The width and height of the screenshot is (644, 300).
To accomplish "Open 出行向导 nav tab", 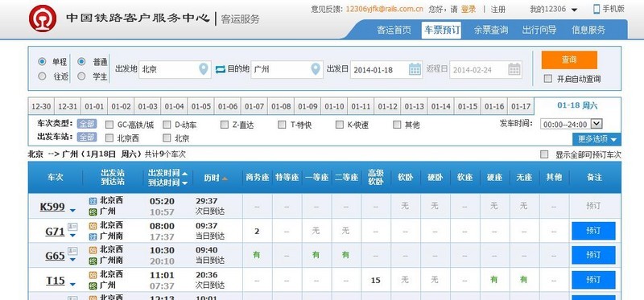I will coord(539,30).
